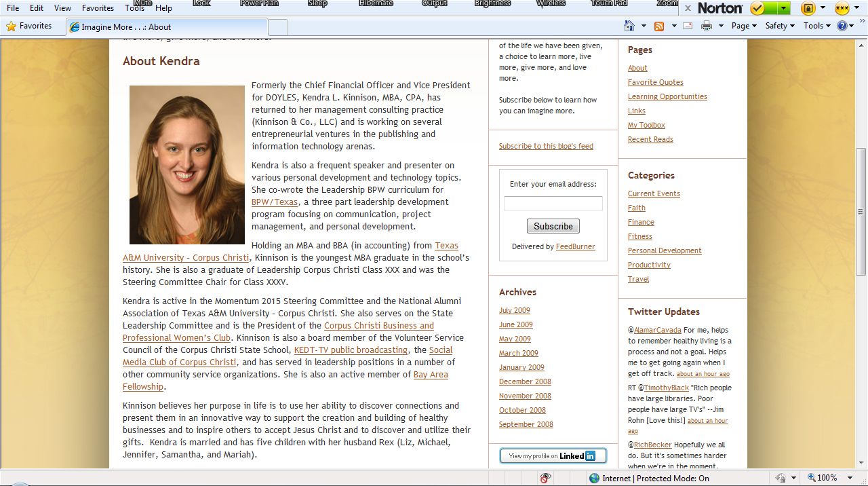
Task: Open the Subscribe to this blog's feed link
Action: [546, 146]
